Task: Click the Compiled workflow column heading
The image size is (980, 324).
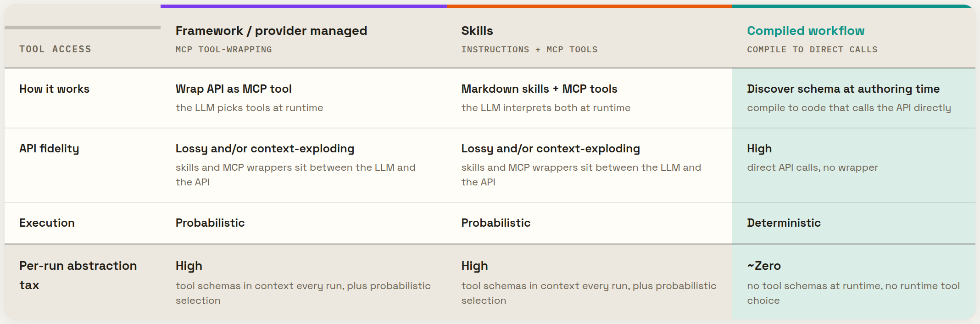Action: (805, 31)
